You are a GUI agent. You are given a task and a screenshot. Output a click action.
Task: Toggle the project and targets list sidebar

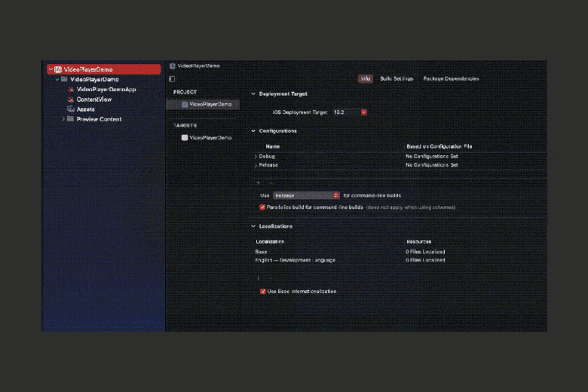tap(172, 79)
